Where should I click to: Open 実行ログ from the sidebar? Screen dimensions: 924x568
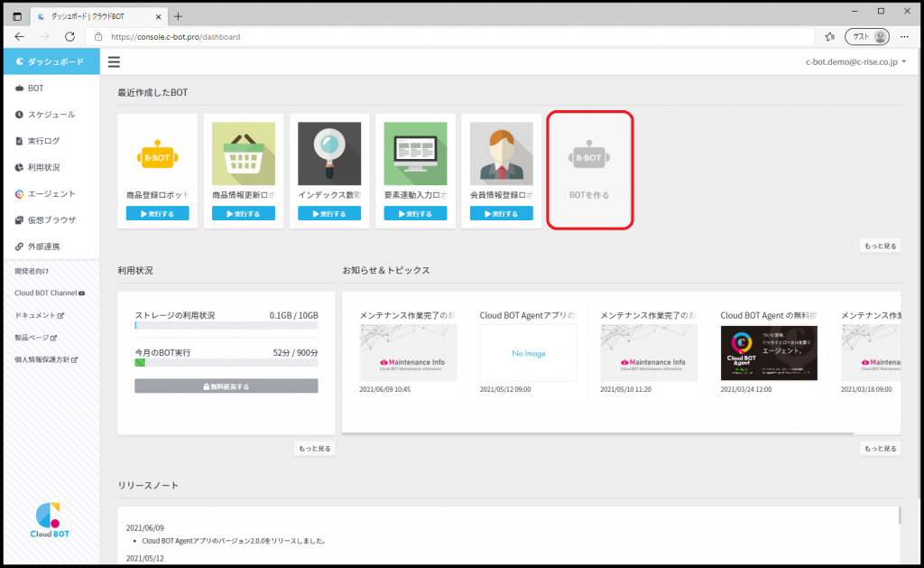(51, 141)
